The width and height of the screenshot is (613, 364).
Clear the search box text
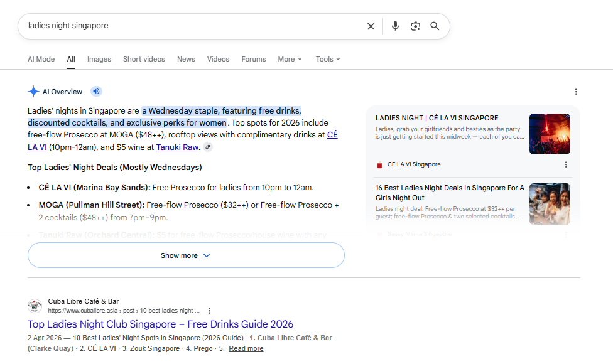click(371, 26)
